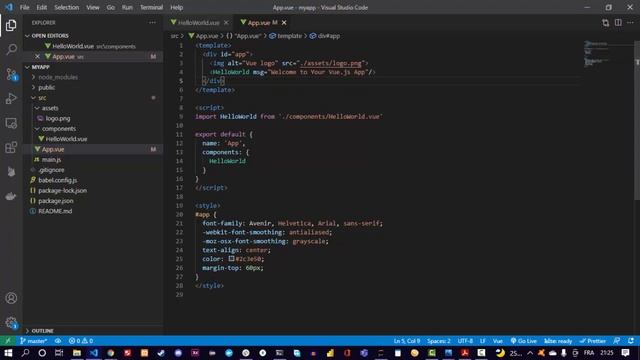Expand the public folder
640x360 pixels.
point(47,87)
